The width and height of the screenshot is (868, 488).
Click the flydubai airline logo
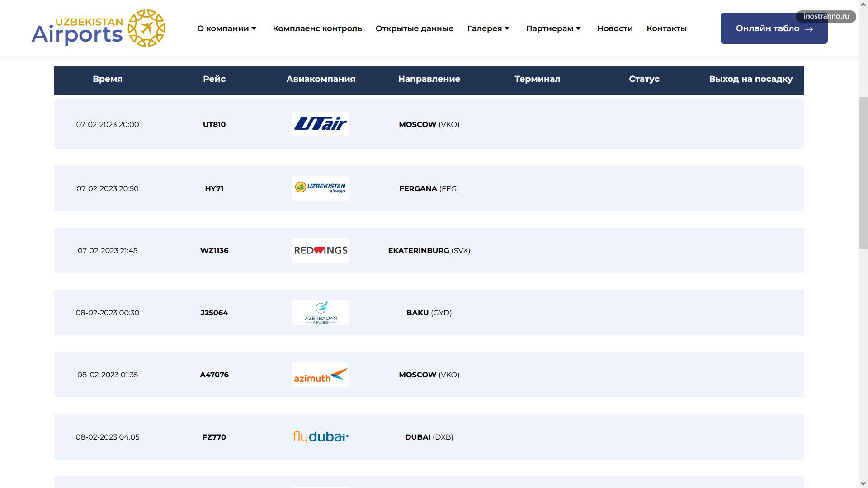pos(321,437)
